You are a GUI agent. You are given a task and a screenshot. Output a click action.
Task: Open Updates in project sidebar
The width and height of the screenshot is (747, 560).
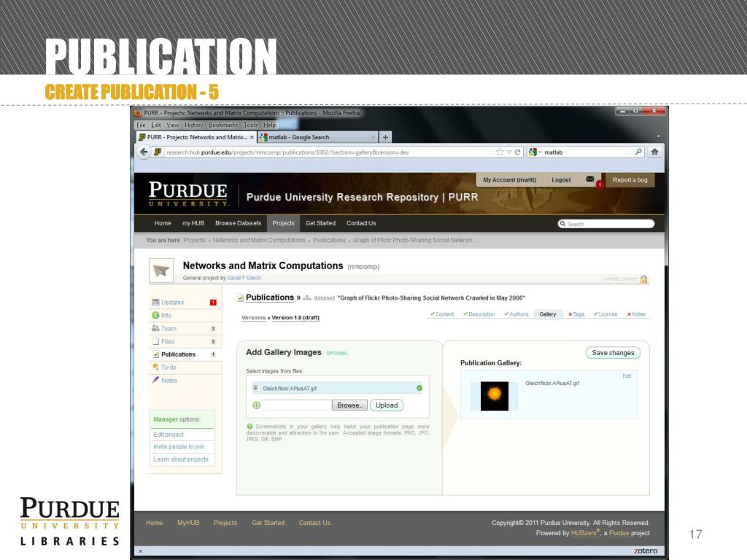[x=172, y=303]
